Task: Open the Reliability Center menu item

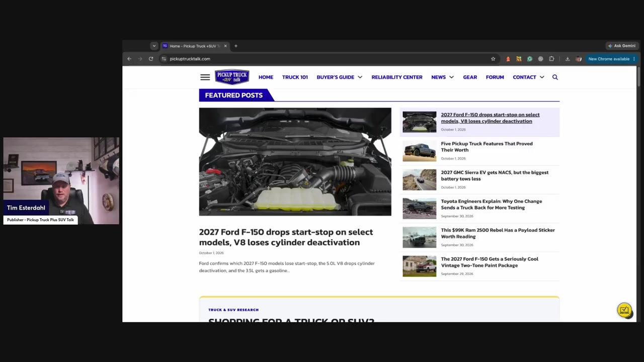Action: pos(397,77)
